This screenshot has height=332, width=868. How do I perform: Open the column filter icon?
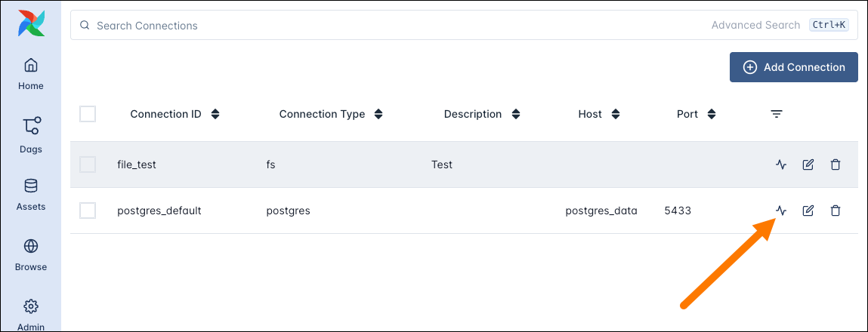point(776,114)
